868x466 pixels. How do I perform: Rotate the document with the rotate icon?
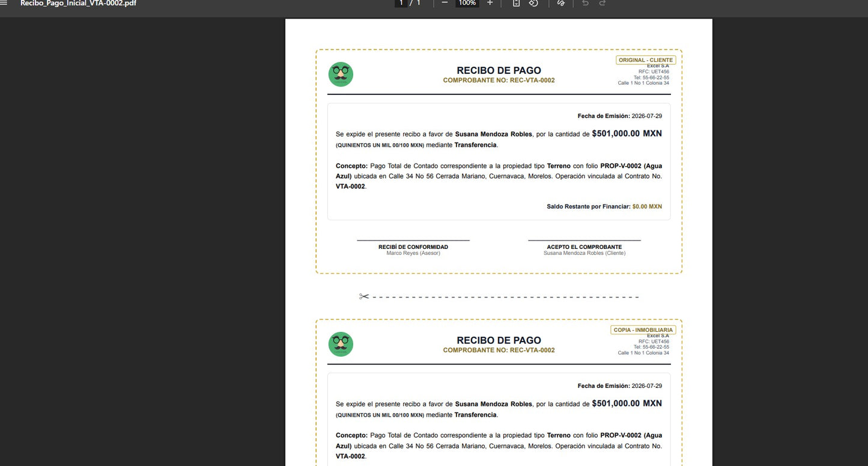click(x=533, y=3)
